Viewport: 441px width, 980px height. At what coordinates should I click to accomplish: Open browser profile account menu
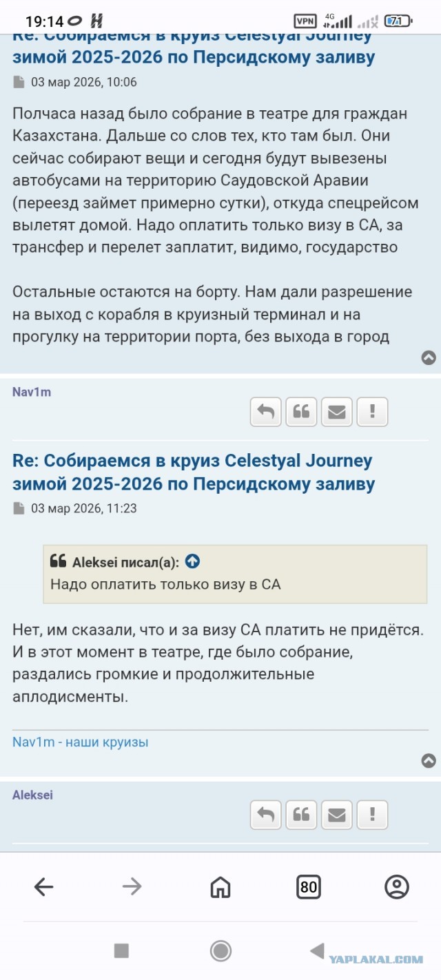click(x=397, y=887)
